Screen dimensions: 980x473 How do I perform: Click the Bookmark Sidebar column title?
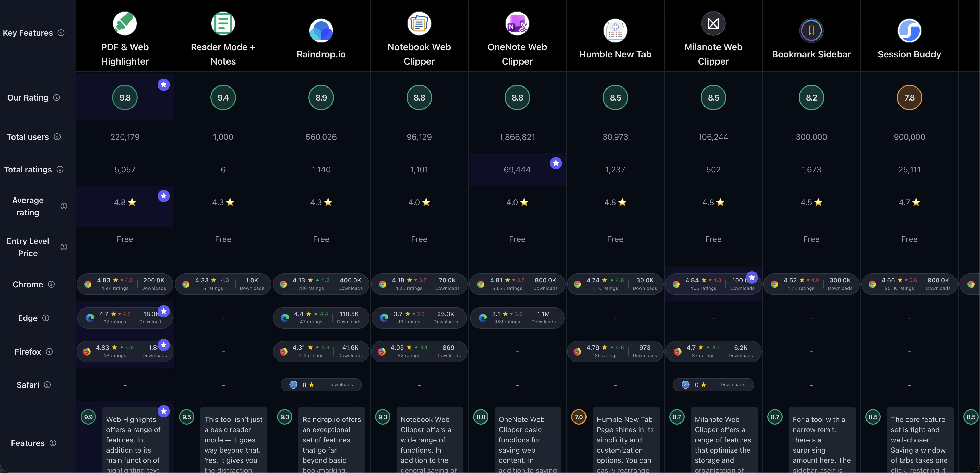pyautogui.click(x=811, y=54)
